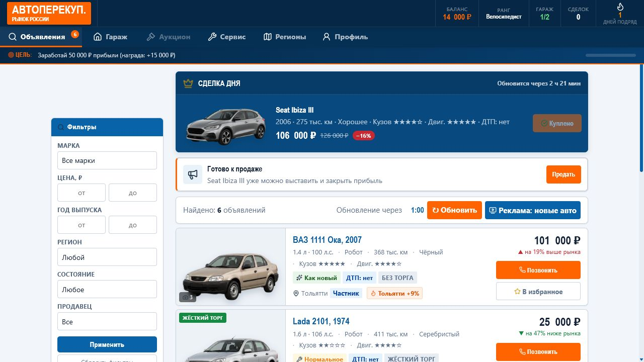Click the Ранг Велосипедист indicator
This screenshot has width=644, height=362.
pos(504,13)
